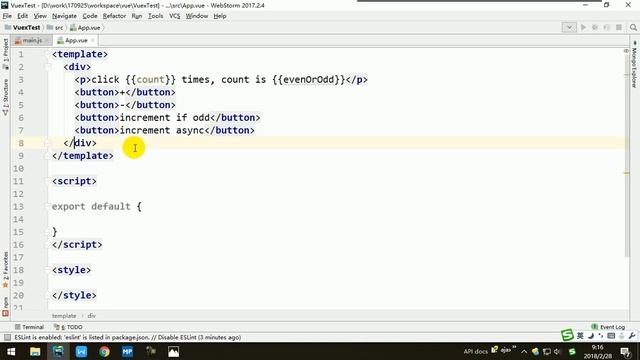Click fold marker at closing div line 8
The height and width of the screenshot is (360, 640).
47,143
